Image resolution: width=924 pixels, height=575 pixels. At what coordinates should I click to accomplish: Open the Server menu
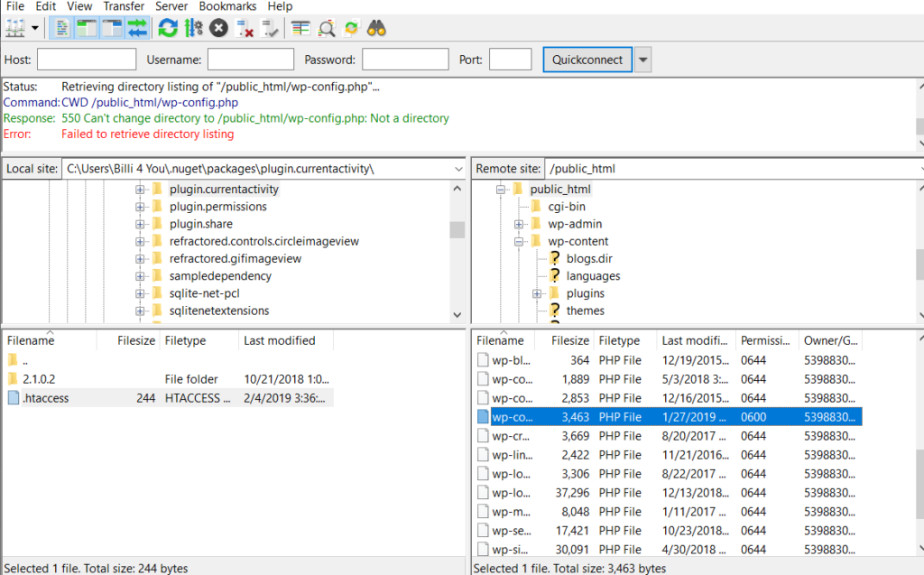click(x=171, y=6)
